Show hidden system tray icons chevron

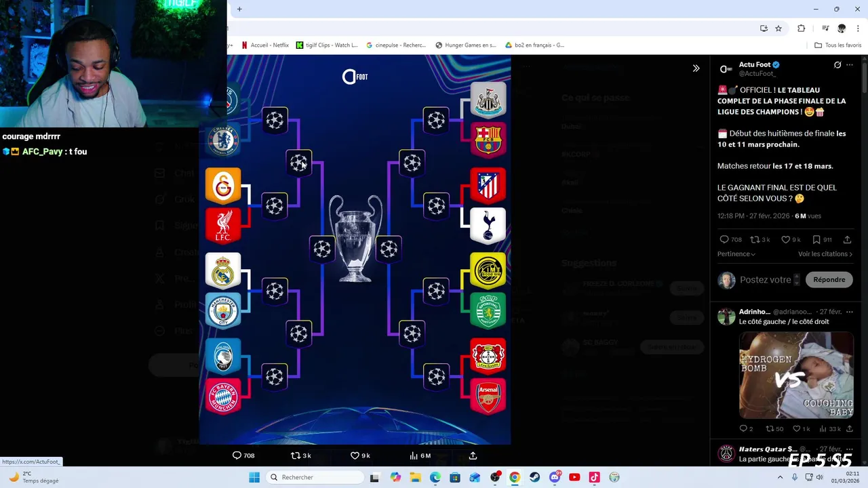coord(780,477)
